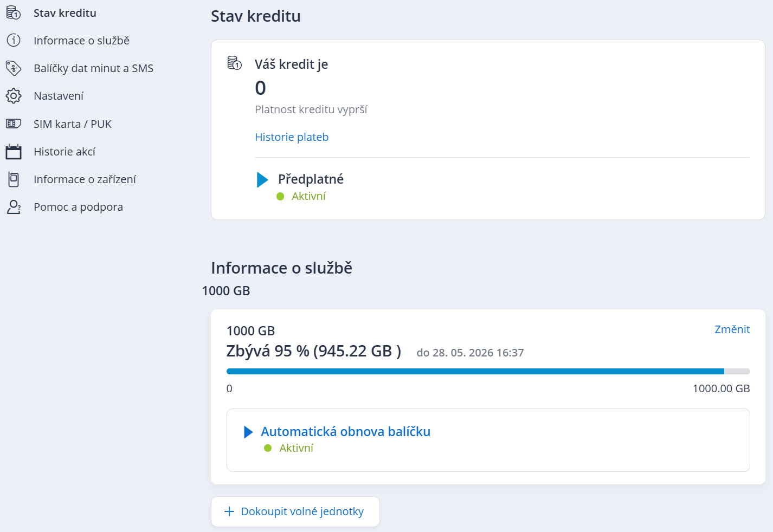Click the Balíčky dat price tag icon
773x532 pixels.
click(14, 68)
